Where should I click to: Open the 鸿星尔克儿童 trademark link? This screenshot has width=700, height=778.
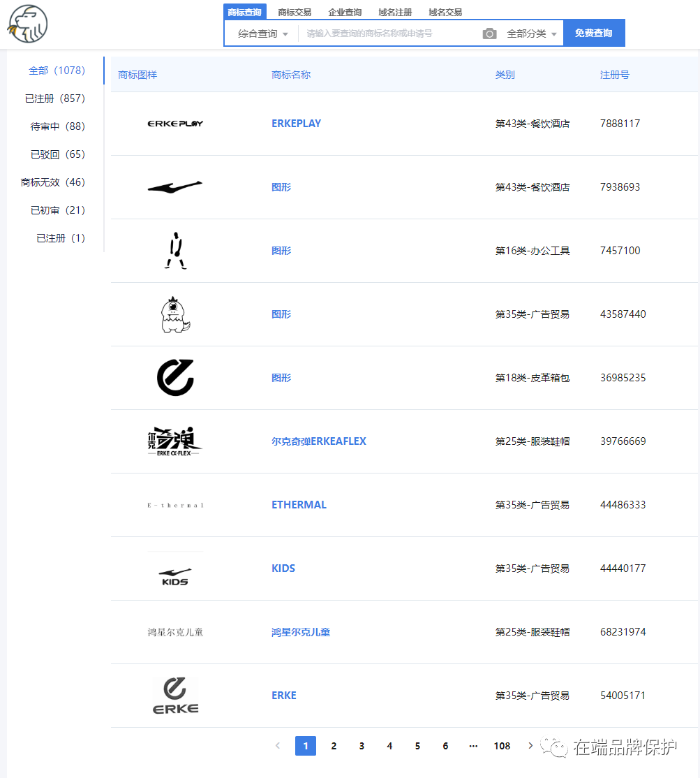(x=300, y=632)
